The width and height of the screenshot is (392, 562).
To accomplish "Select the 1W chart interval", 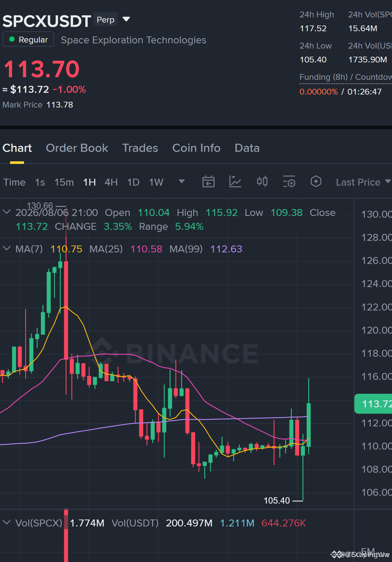I will pos(156,182).
